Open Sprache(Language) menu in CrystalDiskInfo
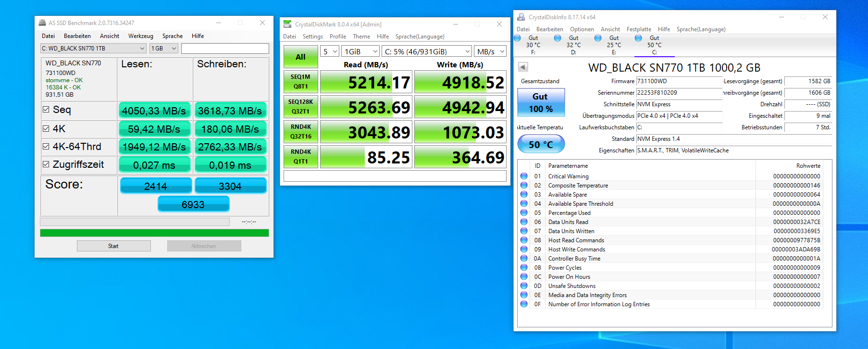This screenshot has width=868, height=349. pyautogui.click(x=701, y=29)
